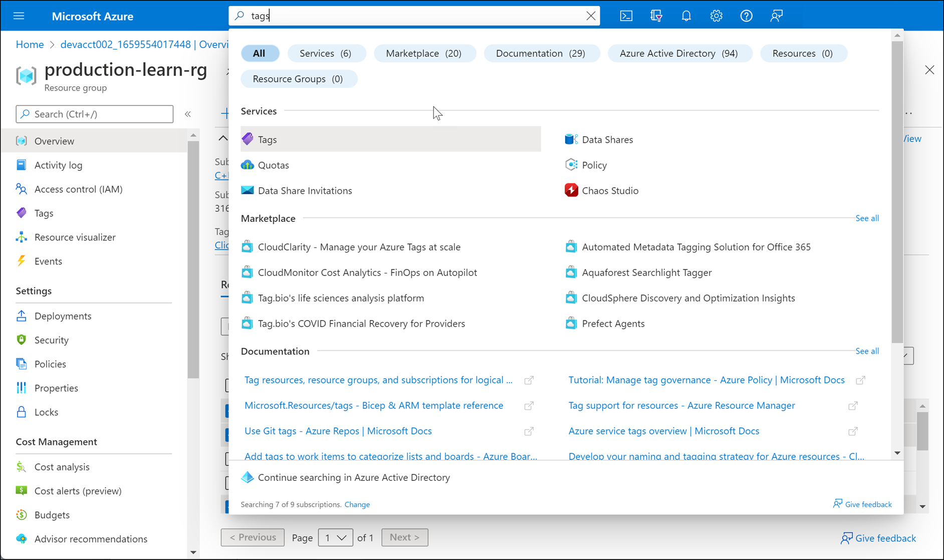Image resolution: width=944 pixels, height=560 pixels.
Task: Click search panel scrollbar down arrow
Action: [x=897, y=453]
